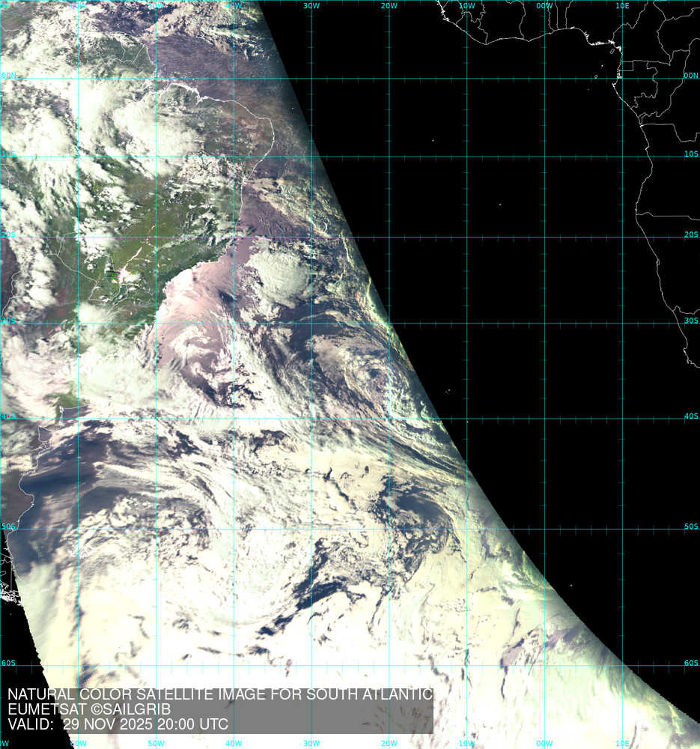Select the 10W and 40S grid crossing

coord(467,418)
